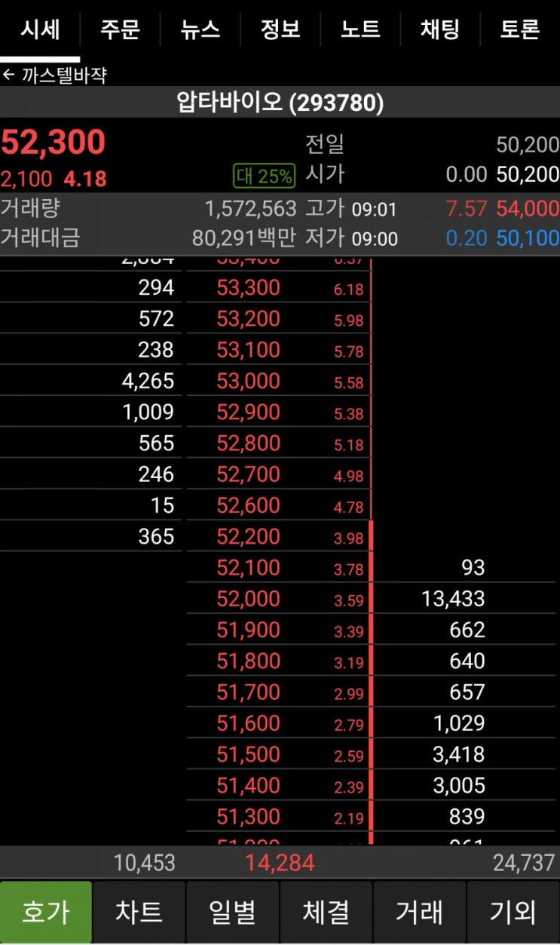Select ask price 53,000

248,382
